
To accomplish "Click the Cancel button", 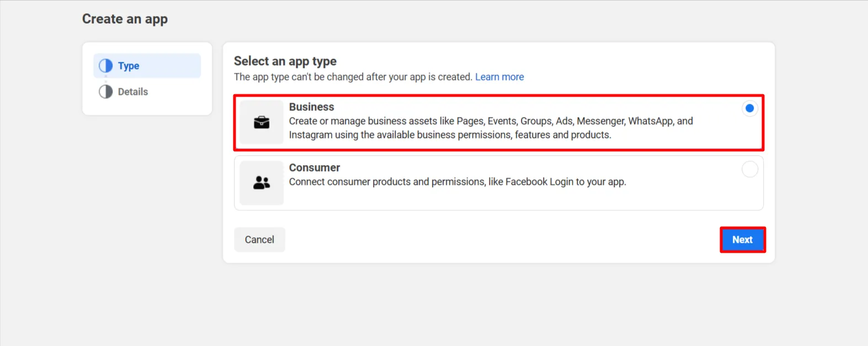I will tap(259, 239).
